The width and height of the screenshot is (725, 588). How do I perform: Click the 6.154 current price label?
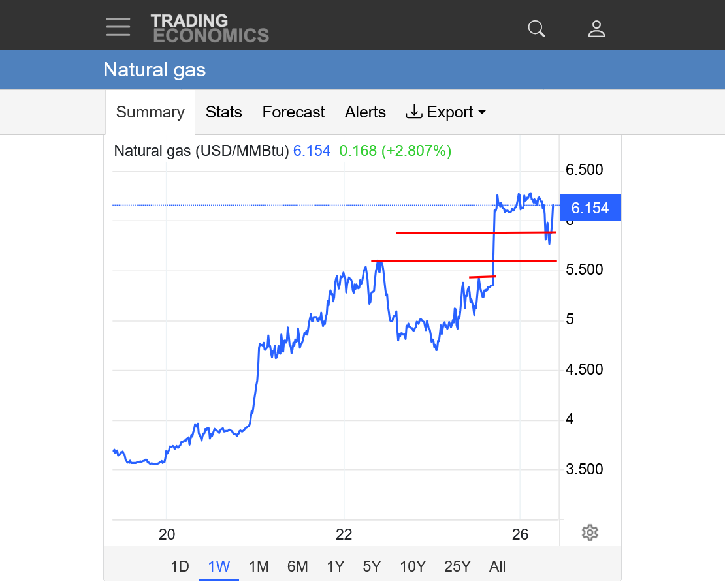[x=590, y=208]
